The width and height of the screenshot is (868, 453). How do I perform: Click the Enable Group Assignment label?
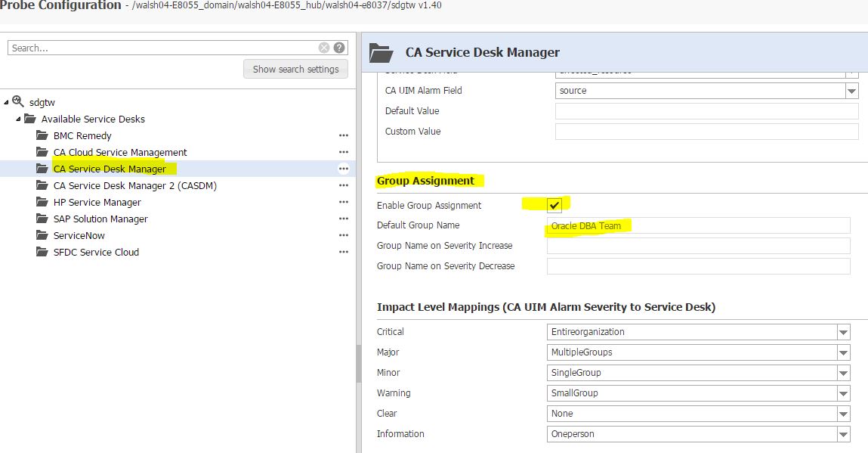pyautogui.click(x=429, y=205)
